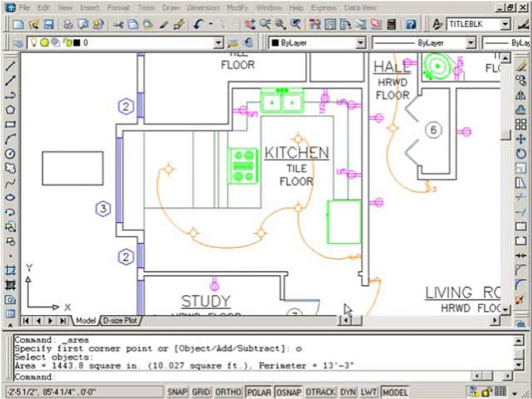Screen dimensions: 532x399
Task: Toggle OSNAP in status bar
Action: pyautogui.click(x=289, y=392)
